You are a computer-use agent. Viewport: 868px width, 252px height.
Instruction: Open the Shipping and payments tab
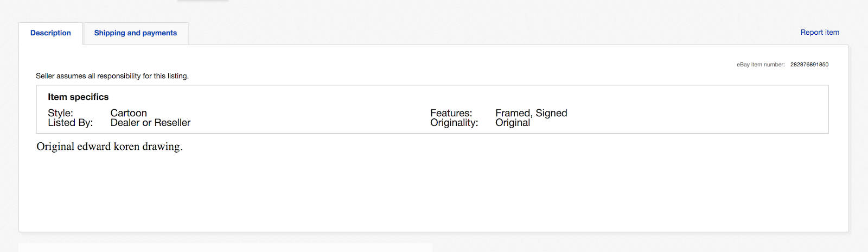pos(136,33)
